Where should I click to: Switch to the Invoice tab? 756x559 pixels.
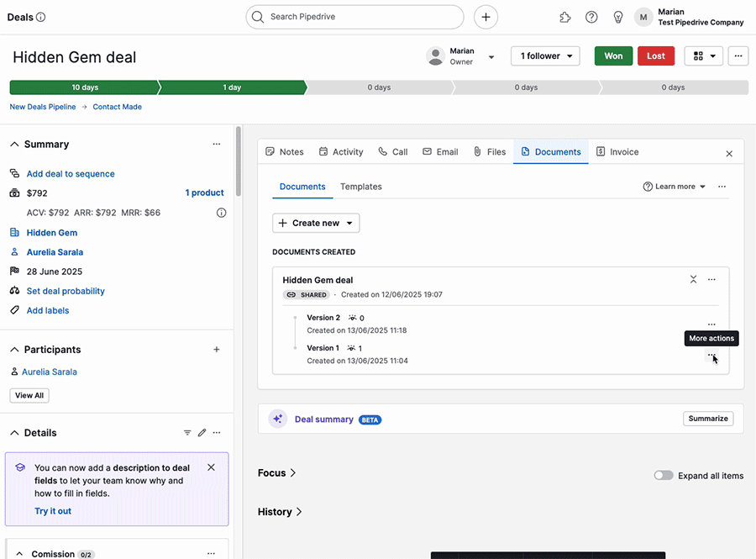(617, 152)
